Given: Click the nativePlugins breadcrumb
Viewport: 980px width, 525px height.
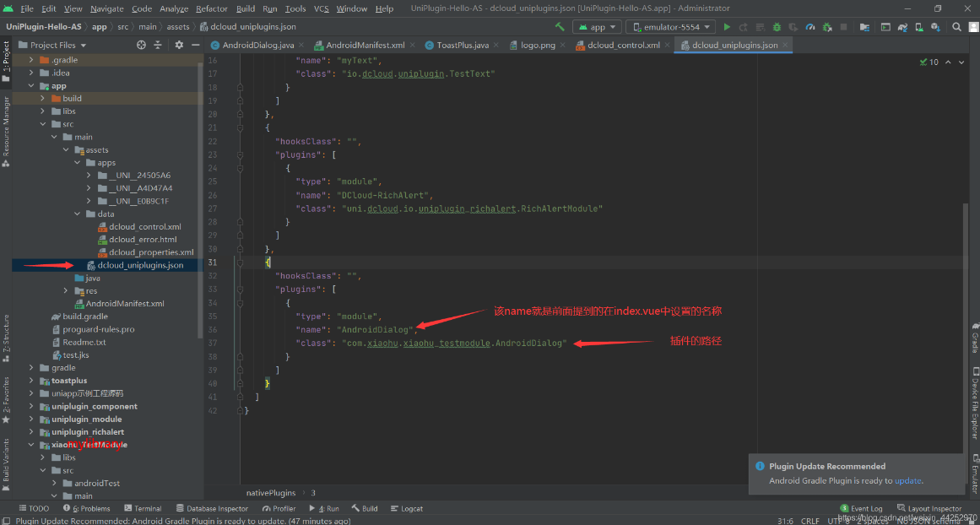Looking at the screenshot, I should [271, 492].
